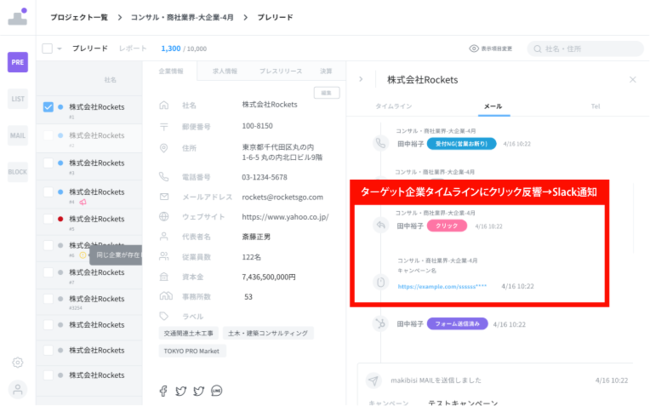Screen dimensions: 650x406
Task: Open the Tel tab
Action: (x=595, y=107)
